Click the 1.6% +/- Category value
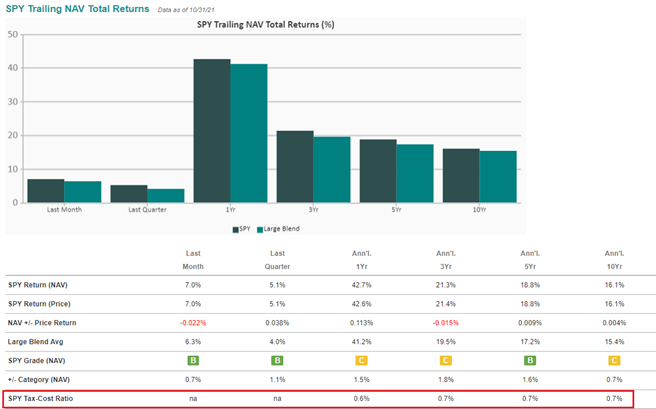656x409 pixels. (530, 380)
